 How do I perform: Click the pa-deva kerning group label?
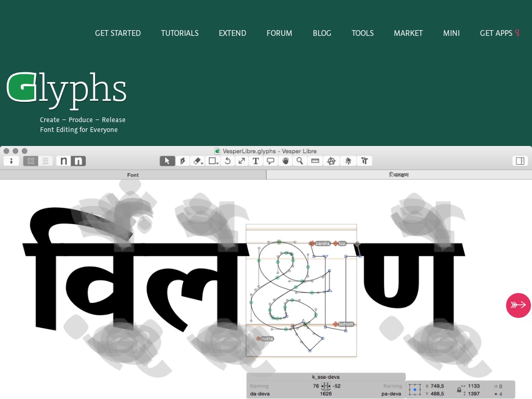coord(391,394)
